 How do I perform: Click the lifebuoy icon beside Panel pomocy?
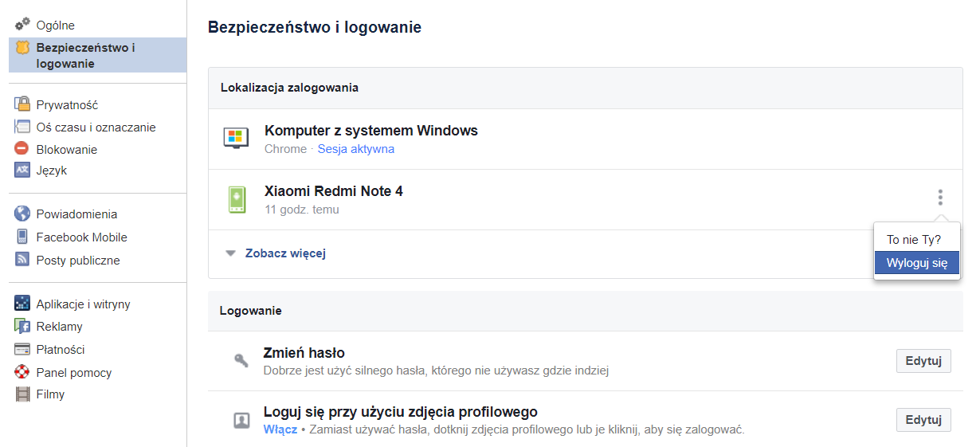click(x=22, y=372)
